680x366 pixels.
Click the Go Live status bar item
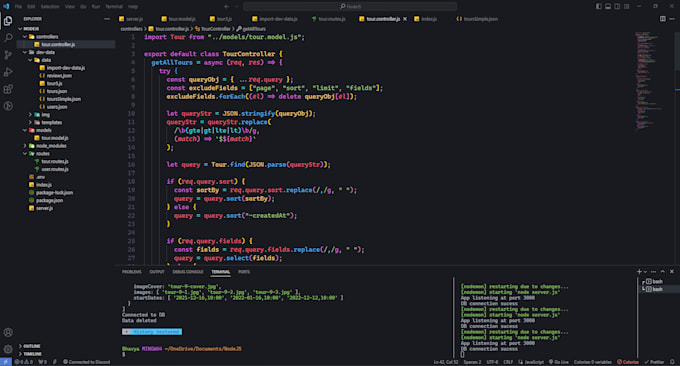click(x=559, y=362)
